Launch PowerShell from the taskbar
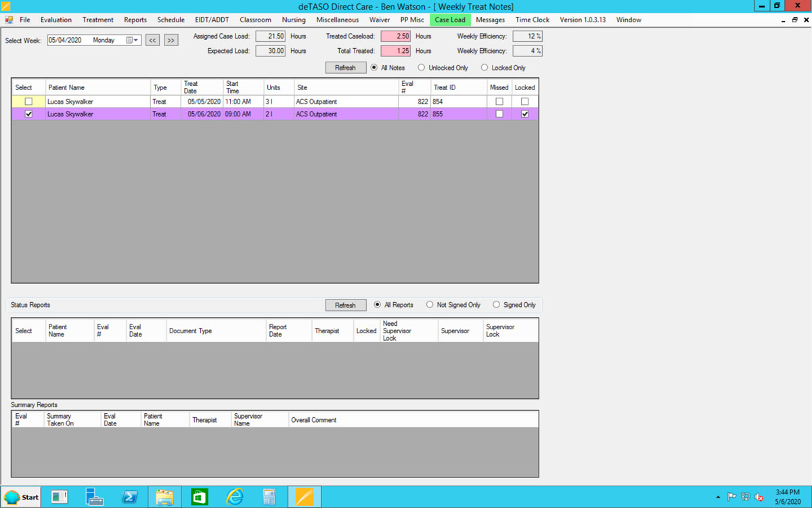This screenshot has height=508, width=812. click(x=130, y=497)
